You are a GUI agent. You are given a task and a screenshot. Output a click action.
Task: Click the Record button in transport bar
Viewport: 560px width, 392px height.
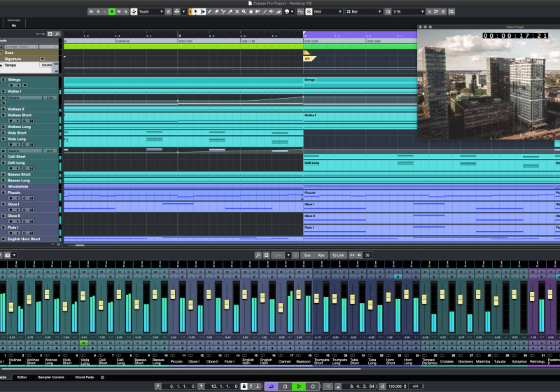pyautogui.click(x=313, y=386)
